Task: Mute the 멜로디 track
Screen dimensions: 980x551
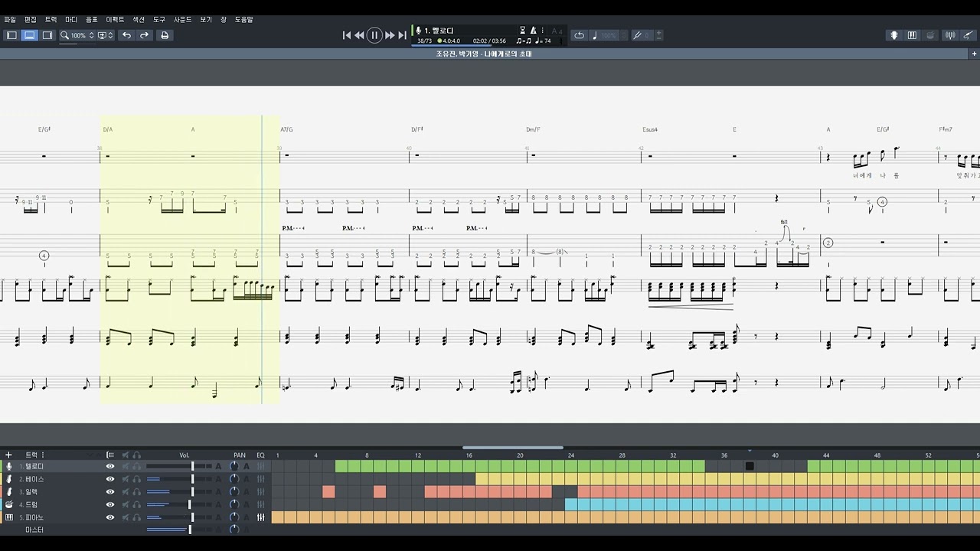Action: tap(126, 466)
